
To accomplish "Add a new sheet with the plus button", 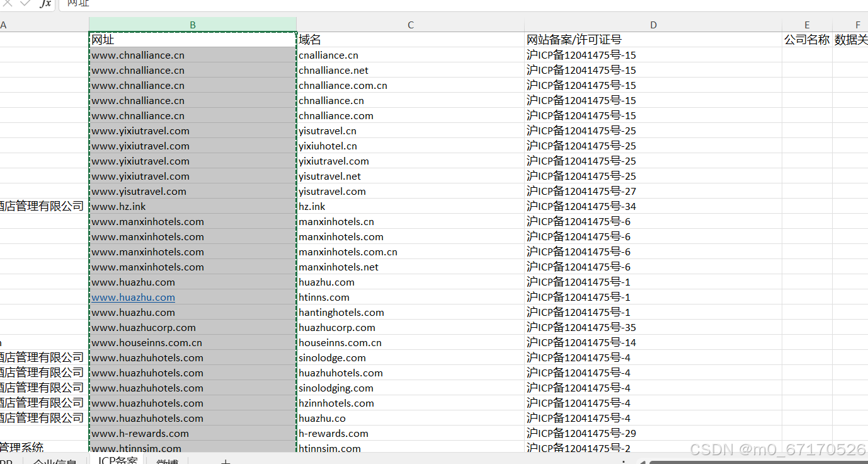I will pos(226,461).
